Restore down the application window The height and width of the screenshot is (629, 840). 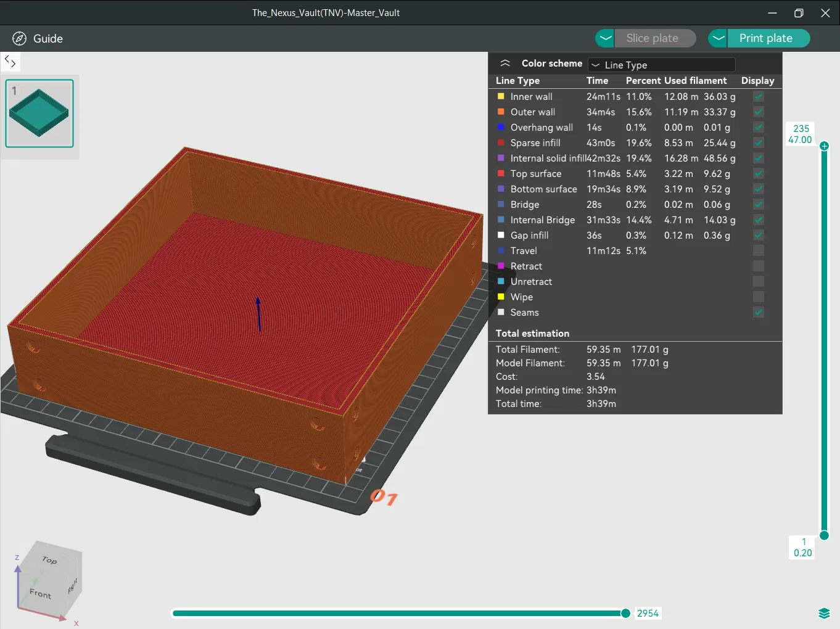pyautogui.click(x=799, y=12)
